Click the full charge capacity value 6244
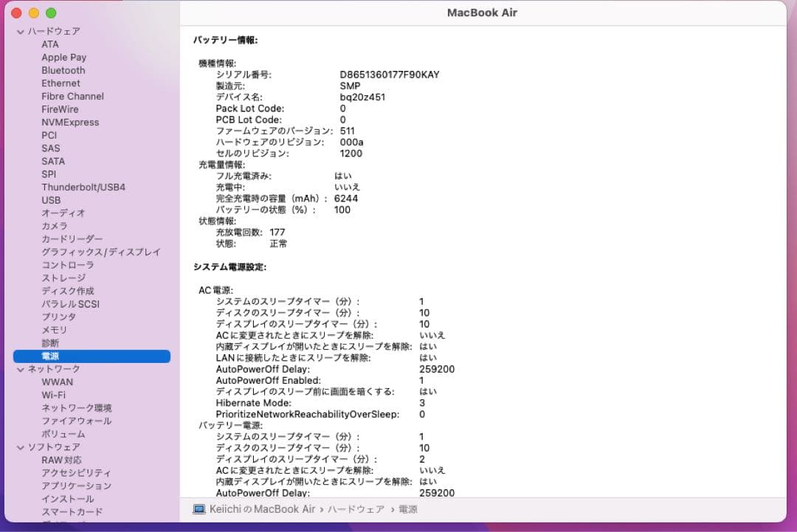797x532 pixels. (346, 198)
